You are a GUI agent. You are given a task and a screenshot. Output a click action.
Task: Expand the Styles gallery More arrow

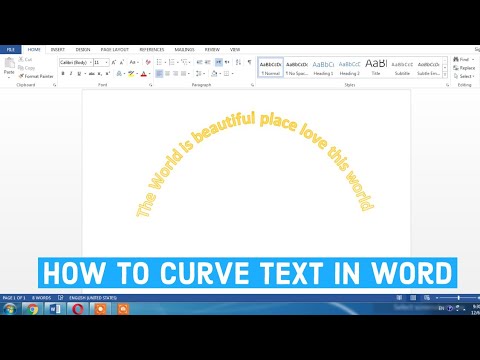(x=445, y=75)
